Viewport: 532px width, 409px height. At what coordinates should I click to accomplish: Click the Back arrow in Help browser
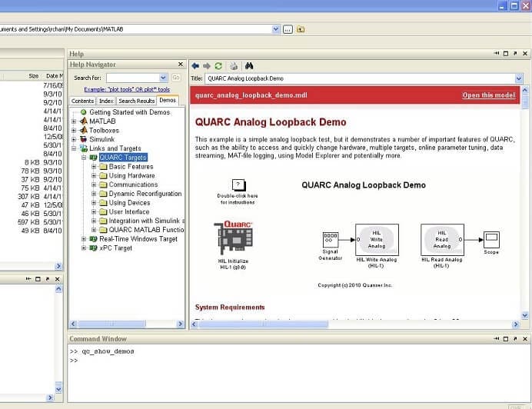[x=195, y=66]
